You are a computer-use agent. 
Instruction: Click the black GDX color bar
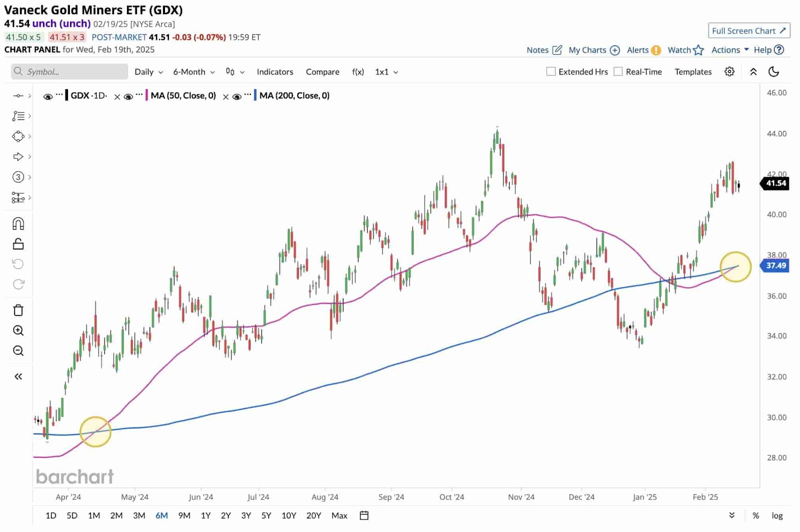(66, 95)
